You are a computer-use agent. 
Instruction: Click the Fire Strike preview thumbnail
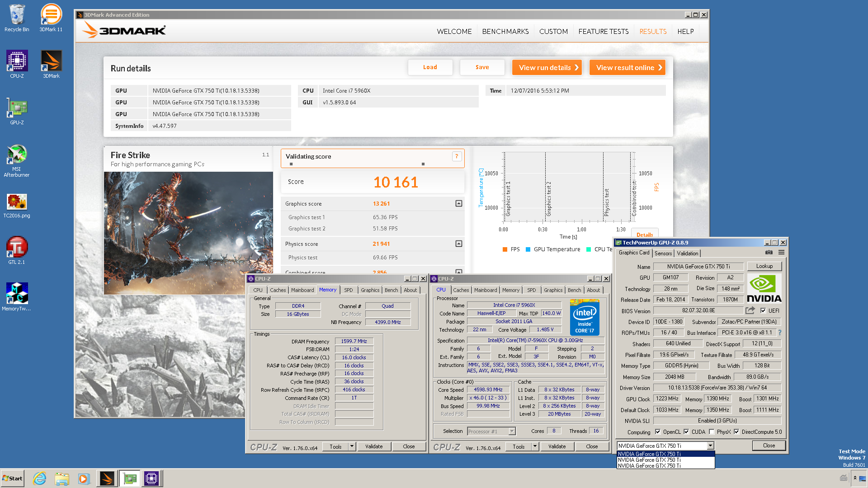189,233
